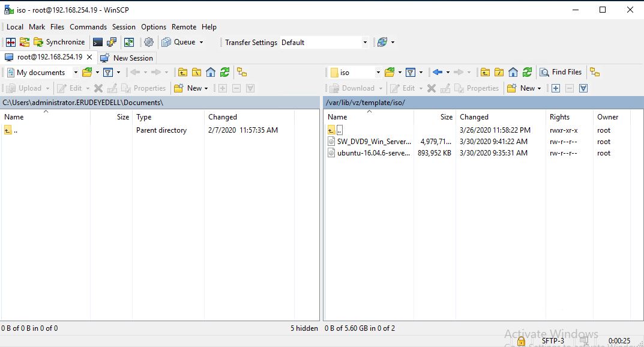Go to remote root directory icon
The image size is (644, 347).
499,72
